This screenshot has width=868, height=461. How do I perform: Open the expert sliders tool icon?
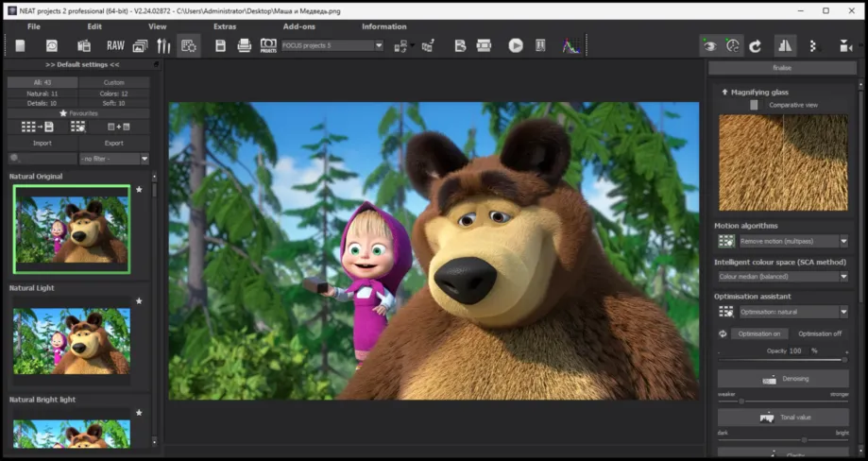(163, 45)
